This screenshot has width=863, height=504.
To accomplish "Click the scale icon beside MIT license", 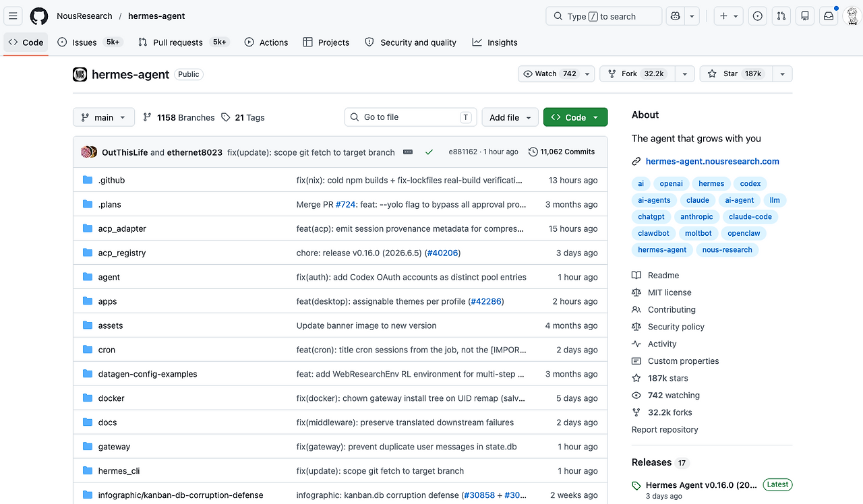I will pos(636,293).
